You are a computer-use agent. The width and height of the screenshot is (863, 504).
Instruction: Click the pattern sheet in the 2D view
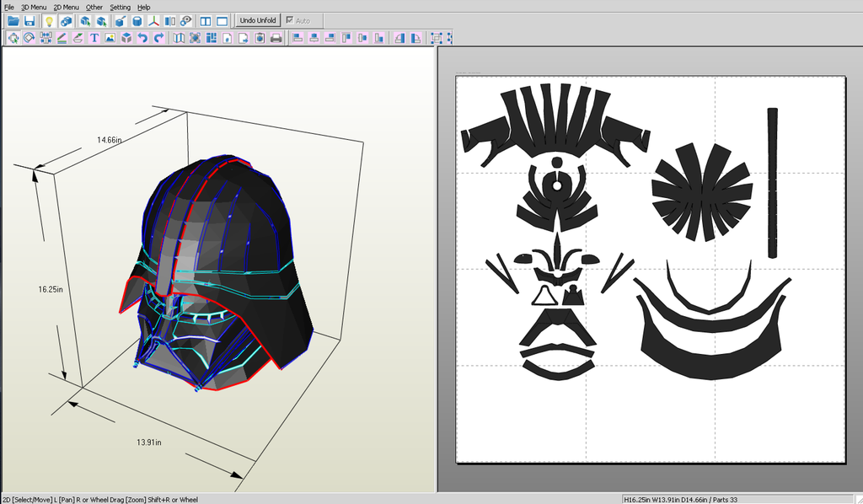pos(649,270)
